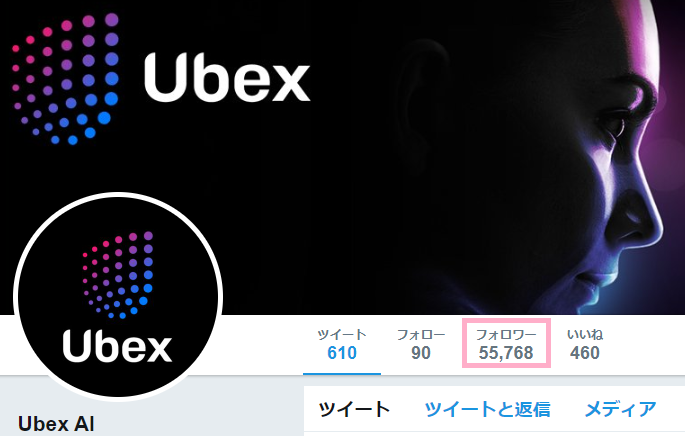
Task: Open liked tweets via the number 460
Action: [585, 353]
